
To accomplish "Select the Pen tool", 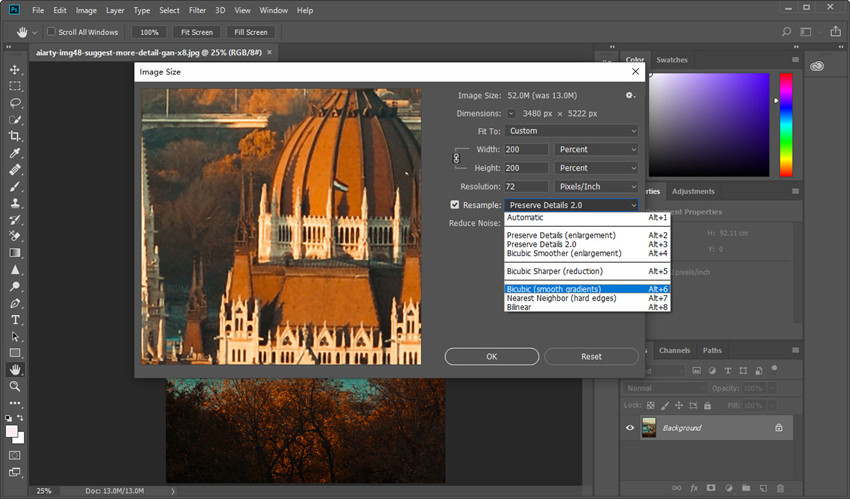I will point(15,303).
